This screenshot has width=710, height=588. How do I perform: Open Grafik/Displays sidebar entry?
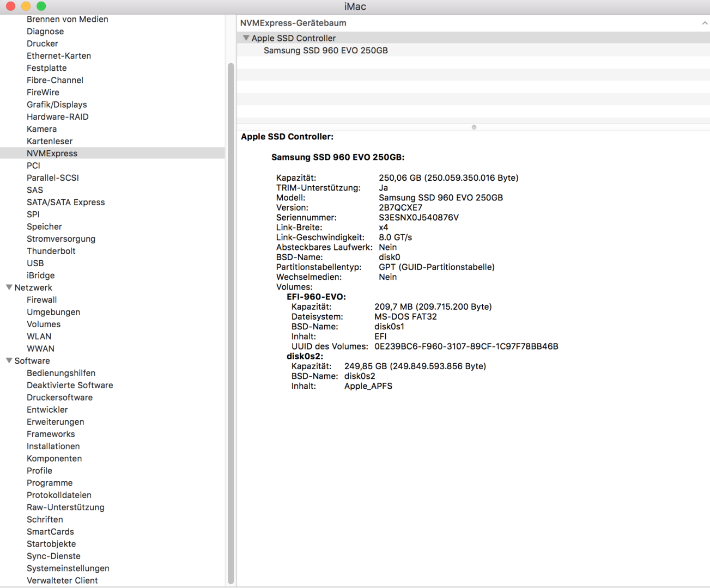click(57, 105)
